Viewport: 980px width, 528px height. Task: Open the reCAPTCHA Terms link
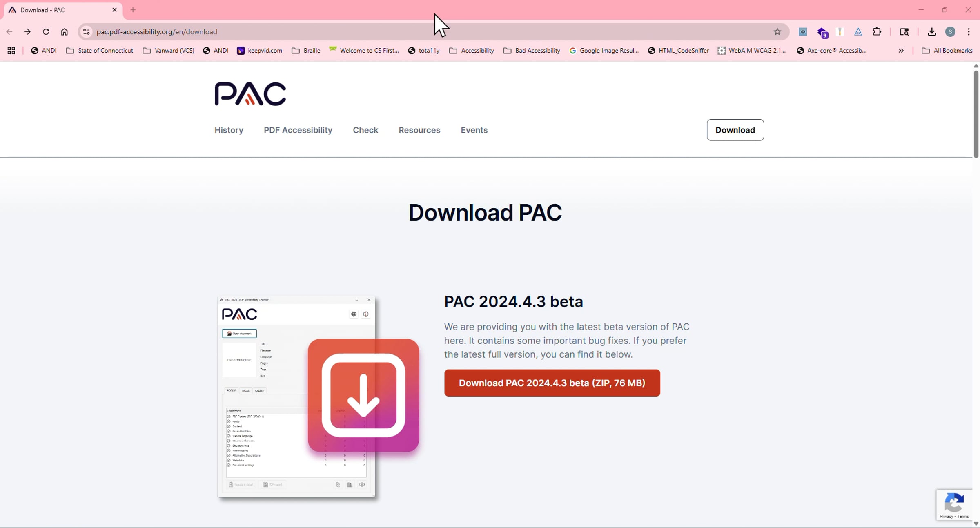point(963,516)
